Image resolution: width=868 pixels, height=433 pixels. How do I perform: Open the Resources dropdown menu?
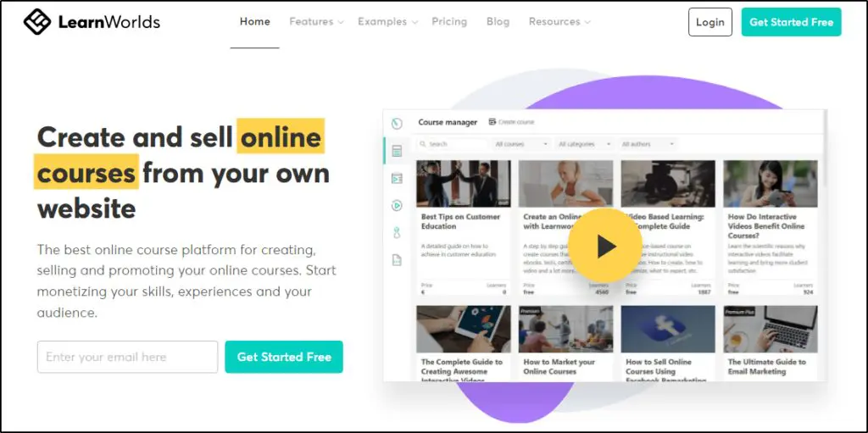[559, 21]
